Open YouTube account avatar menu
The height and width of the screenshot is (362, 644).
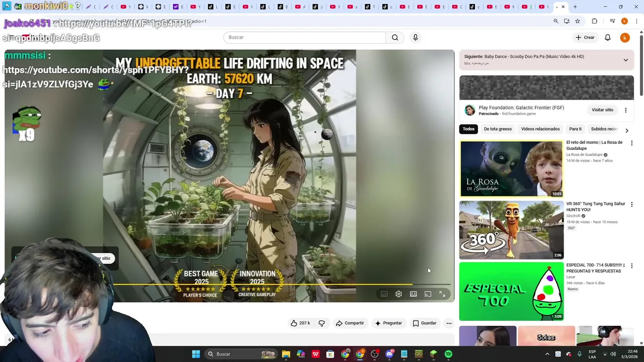point(625,38)
